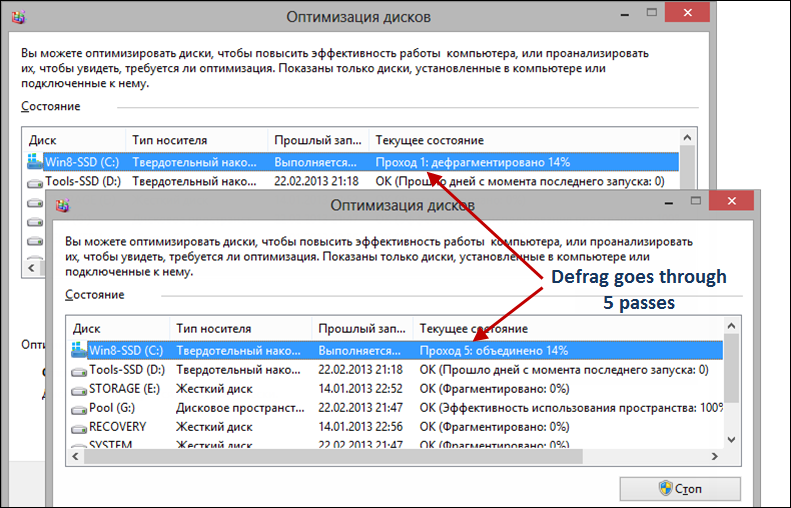
Task: Sort by Прошлый зап... column in front window
Action: pos(362,328)
